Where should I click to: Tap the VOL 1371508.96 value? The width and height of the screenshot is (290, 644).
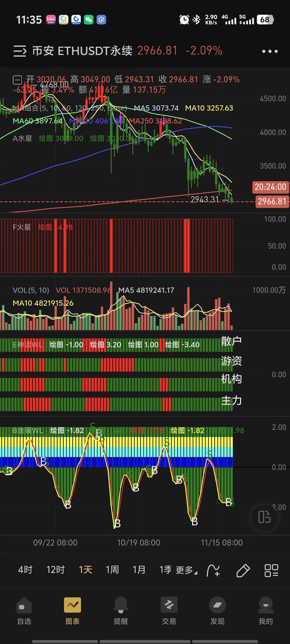pos(83,290)
